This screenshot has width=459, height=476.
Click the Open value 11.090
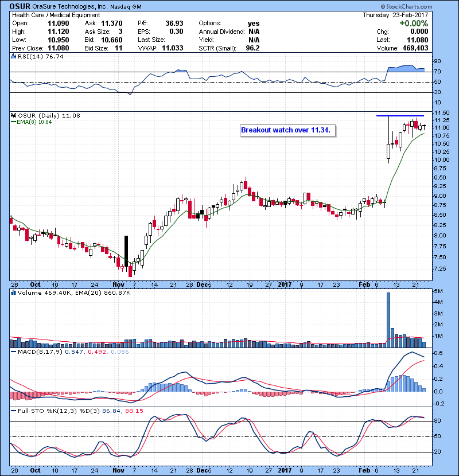(59, 24)
